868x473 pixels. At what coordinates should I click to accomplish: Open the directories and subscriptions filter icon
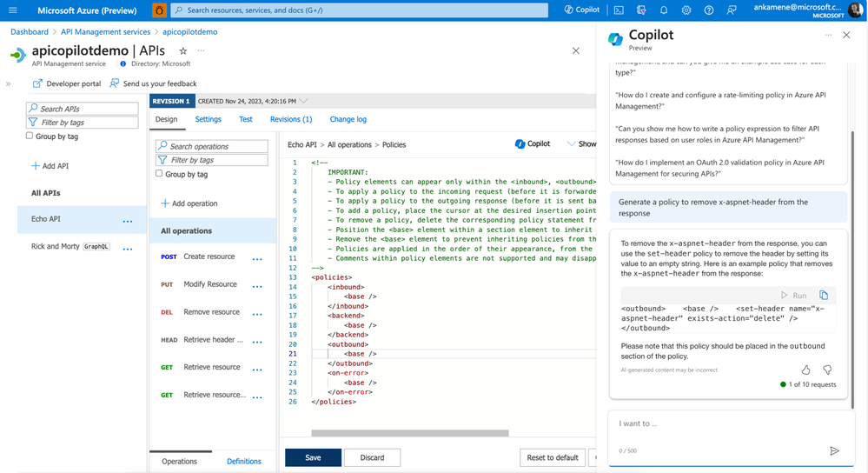(641, 10)
